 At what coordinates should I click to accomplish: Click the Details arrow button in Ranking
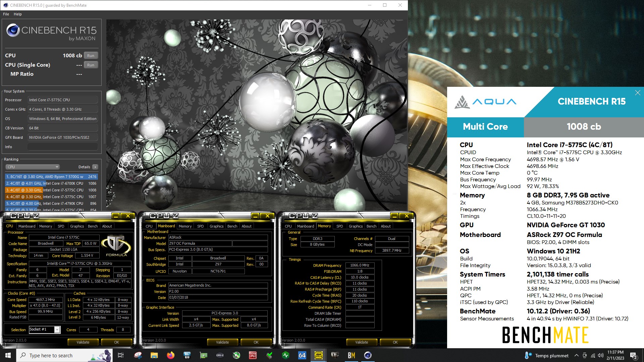(95, 167)
